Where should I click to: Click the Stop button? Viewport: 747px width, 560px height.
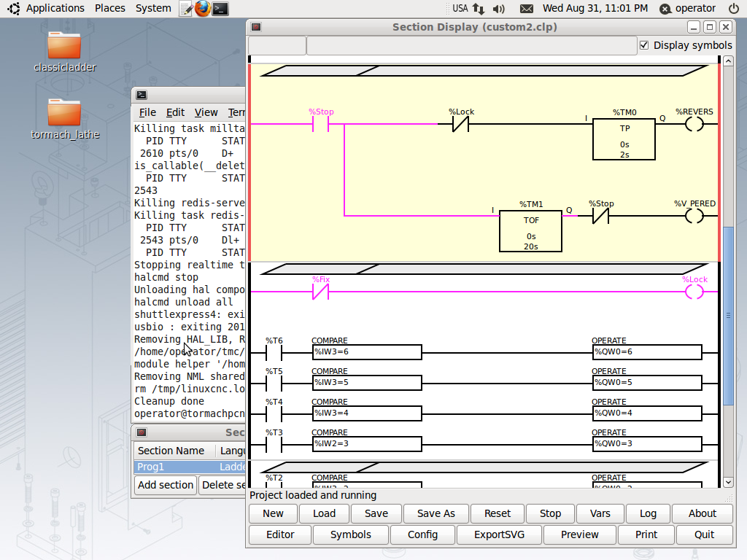tap(550, 513)
